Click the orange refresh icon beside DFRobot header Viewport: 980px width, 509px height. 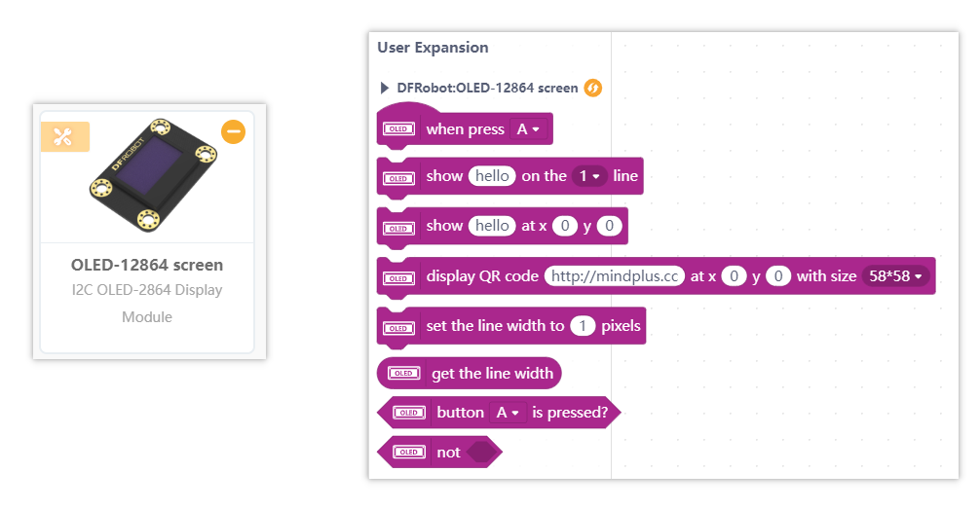(592, 89)
